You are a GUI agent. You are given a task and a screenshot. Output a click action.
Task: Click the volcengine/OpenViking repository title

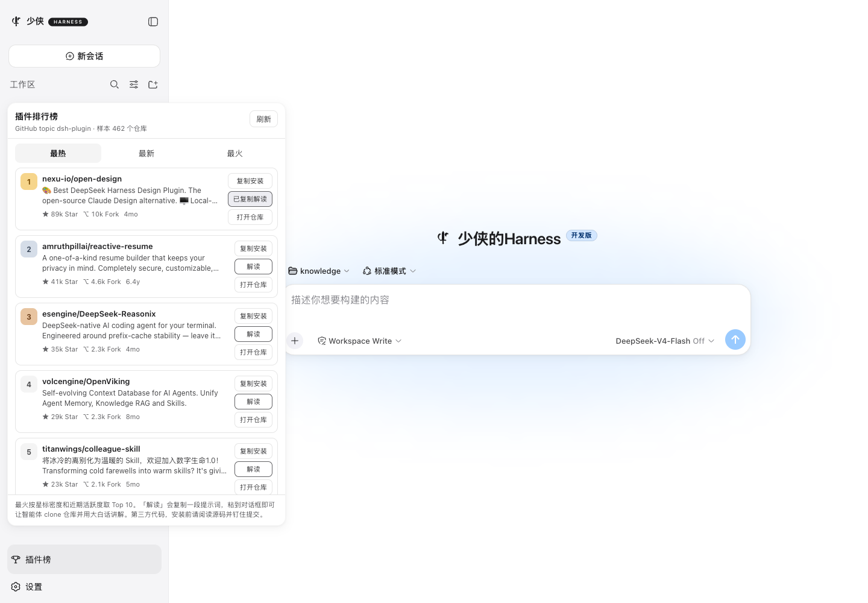86,382
